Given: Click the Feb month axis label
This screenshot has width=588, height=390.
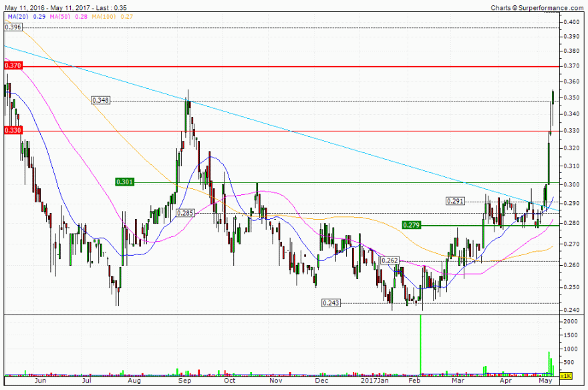Looking at the screenshot, I should pyautogui.click(x=414, y=381).
